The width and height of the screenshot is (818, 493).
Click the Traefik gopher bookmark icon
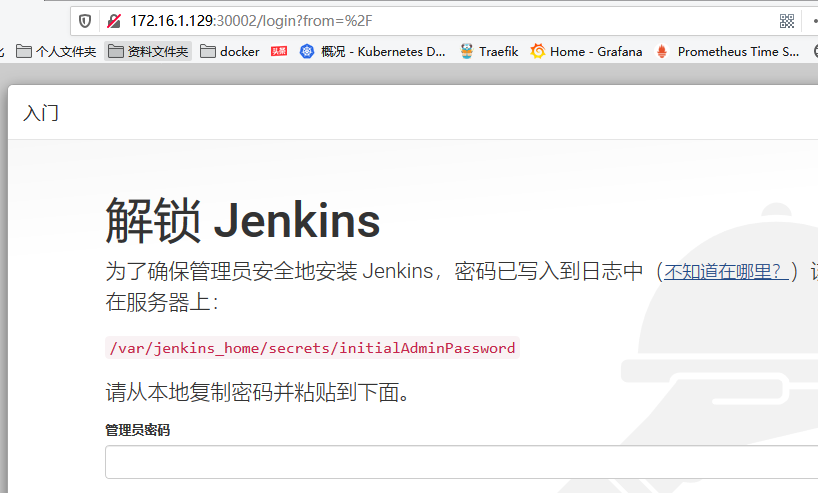coord(466,51)
